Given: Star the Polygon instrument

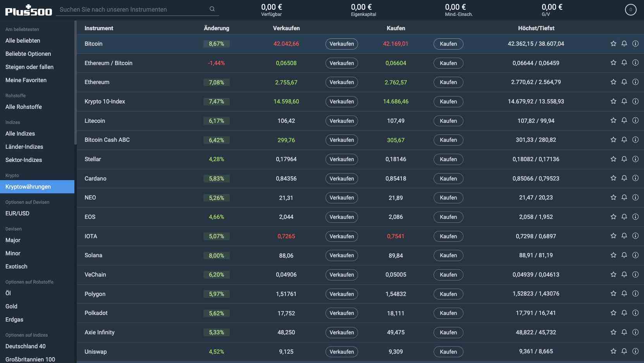Looking at the screenshot, I should coord(613,294).
